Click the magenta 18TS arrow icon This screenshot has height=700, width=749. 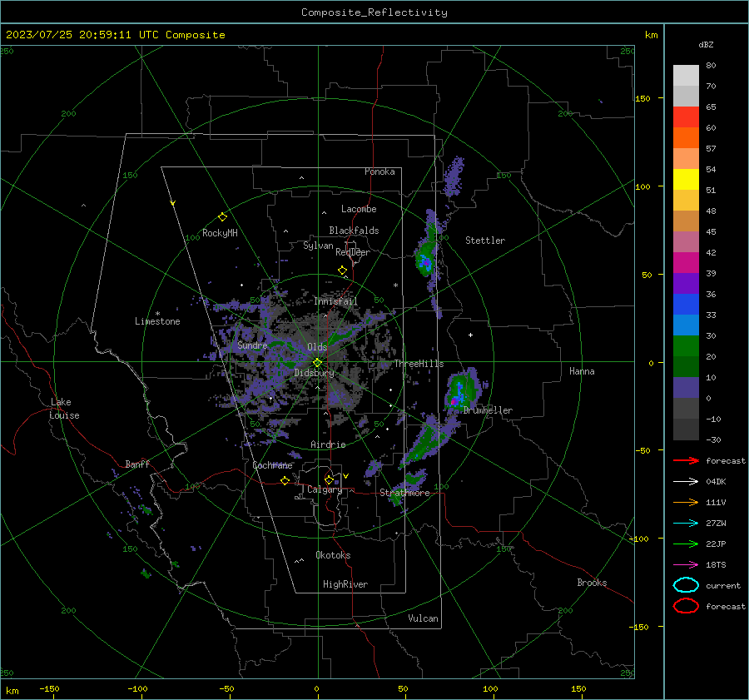point(686,565)
